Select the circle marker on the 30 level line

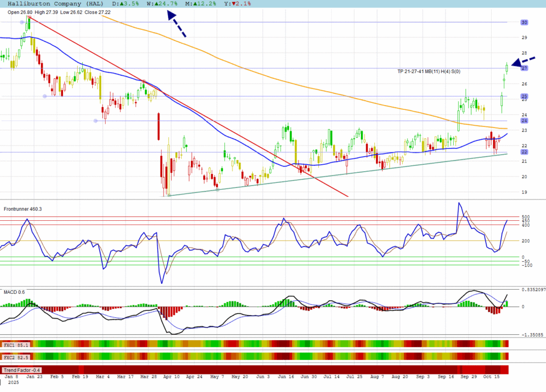22,22
